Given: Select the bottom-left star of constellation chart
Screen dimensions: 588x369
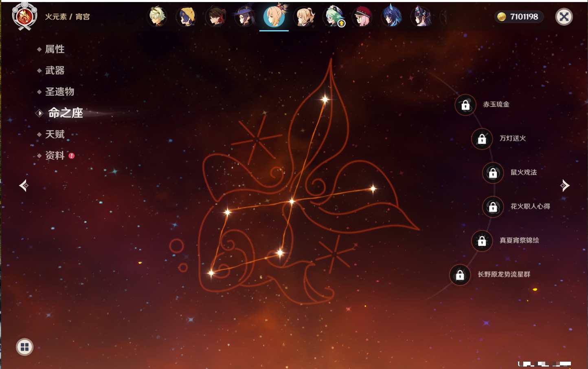Looking at the screenshot, I should tap(211, 273).
